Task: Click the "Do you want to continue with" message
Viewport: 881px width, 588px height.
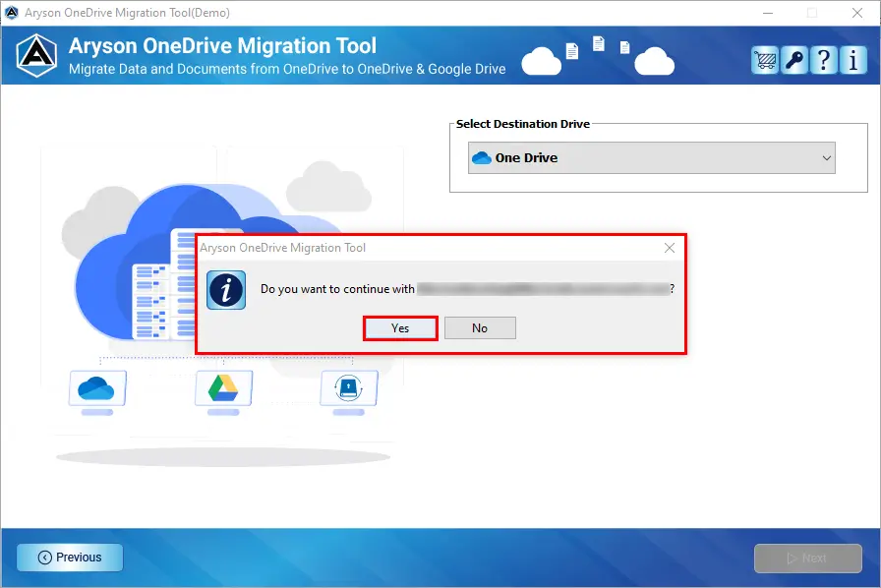Action: [337, 289]
